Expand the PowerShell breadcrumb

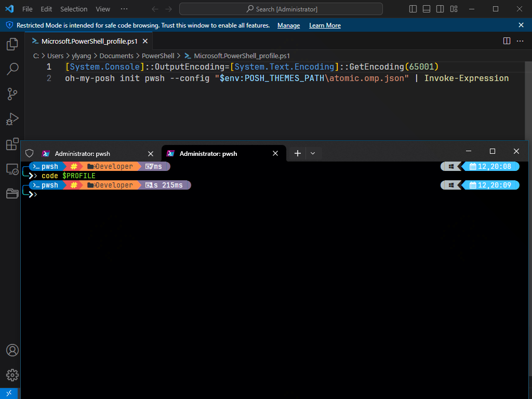tap(158, 56)
